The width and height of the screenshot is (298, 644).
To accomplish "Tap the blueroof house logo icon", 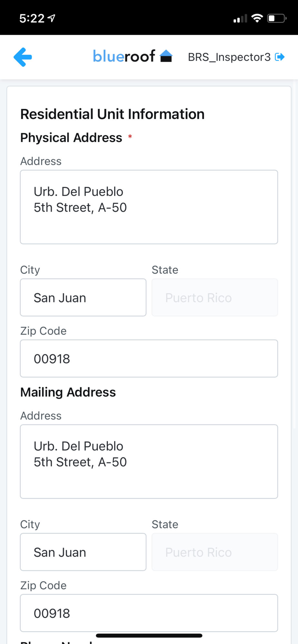I will [166, 56].
